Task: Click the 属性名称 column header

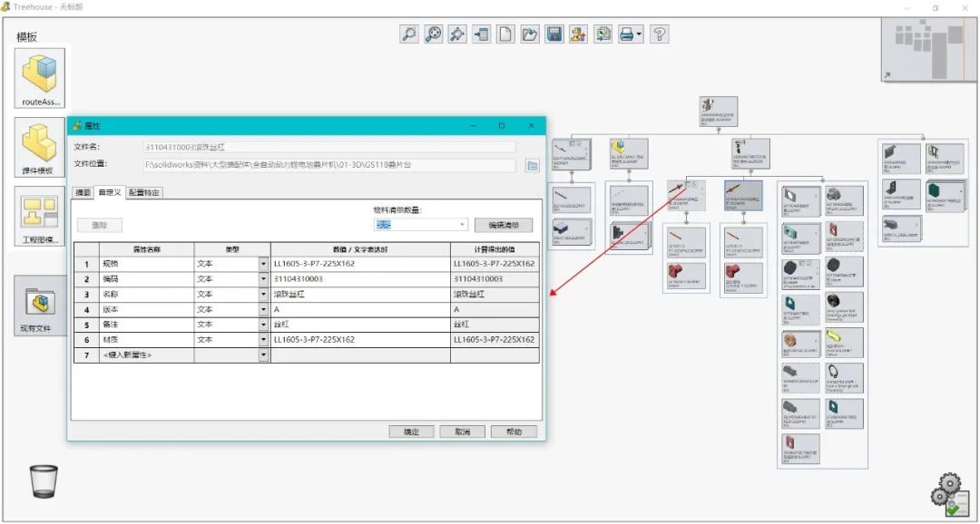Action: point(147,249)
